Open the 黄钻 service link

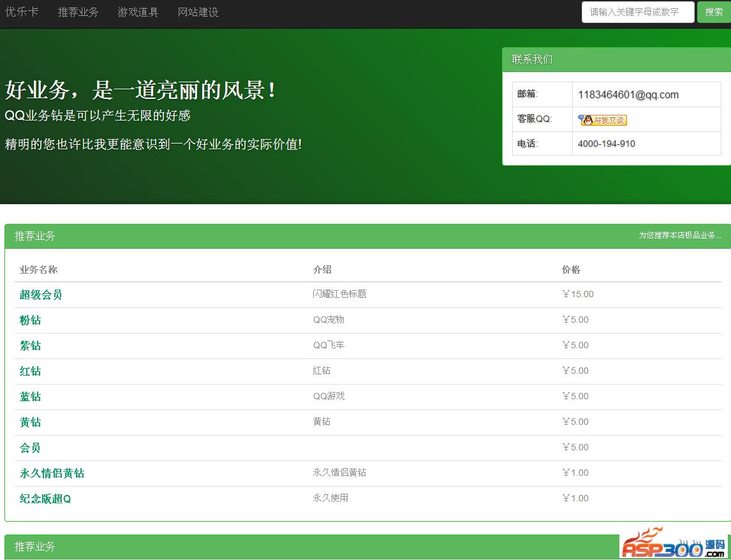click(x=30, y=422)
